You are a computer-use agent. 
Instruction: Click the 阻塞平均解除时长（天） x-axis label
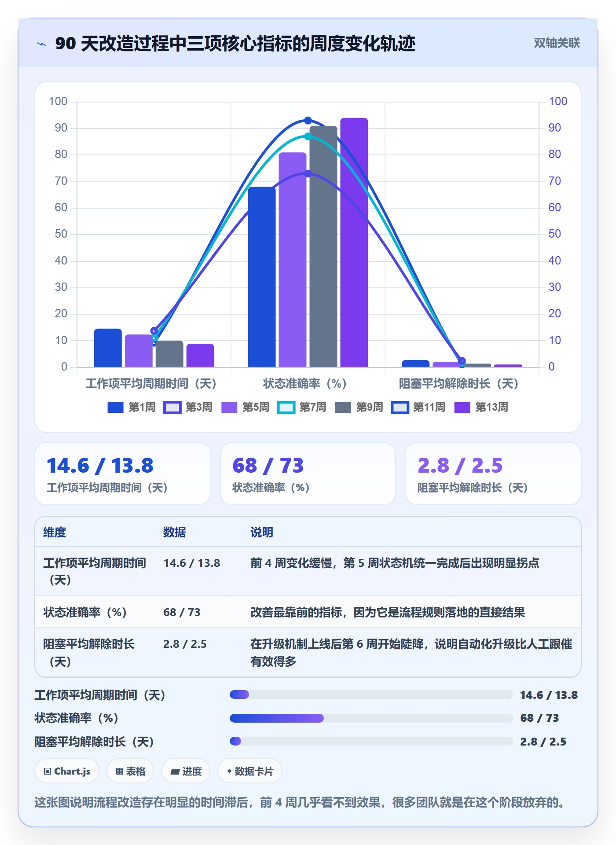click(x=459, y=384)
